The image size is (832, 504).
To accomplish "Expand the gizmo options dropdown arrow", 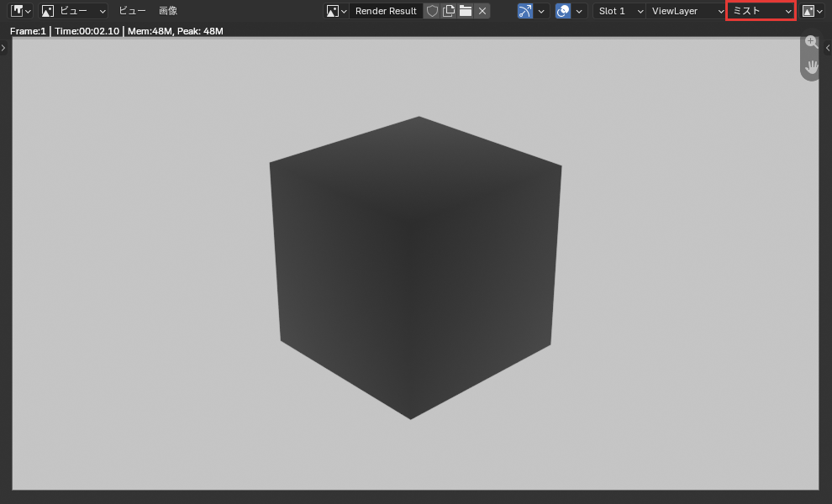I will tap(541, 11).
